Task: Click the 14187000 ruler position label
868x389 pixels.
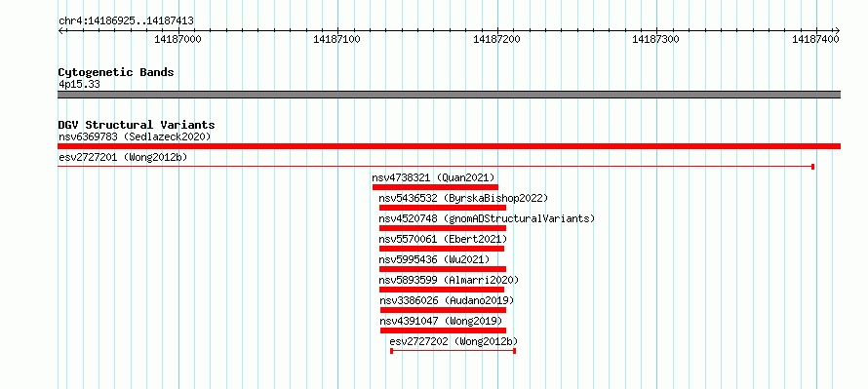Action: (x=178, y=39)
